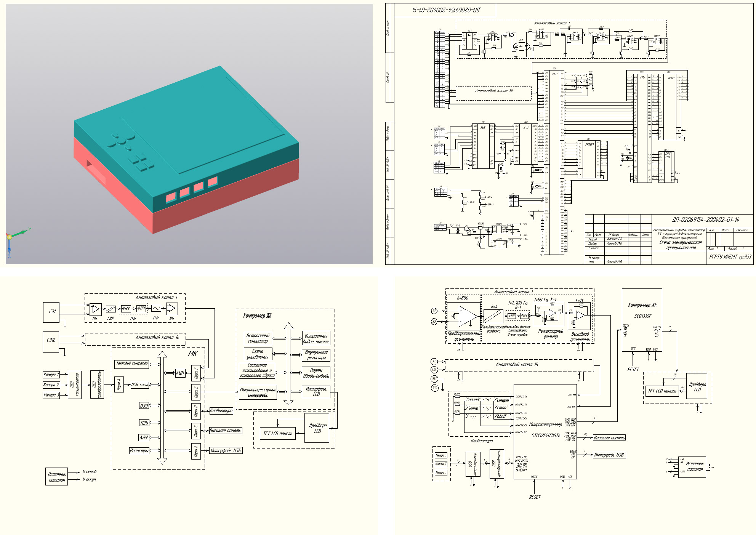Click the 'ВУ' output amplifier triangle symbol
Image resolution: width=756 pixels, height=535 pixels.
point(172,308)
